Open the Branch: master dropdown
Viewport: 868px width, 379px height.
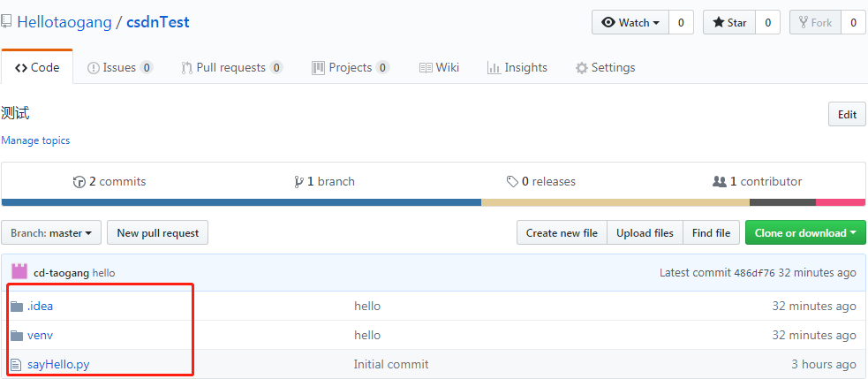(x=51, y=232)
